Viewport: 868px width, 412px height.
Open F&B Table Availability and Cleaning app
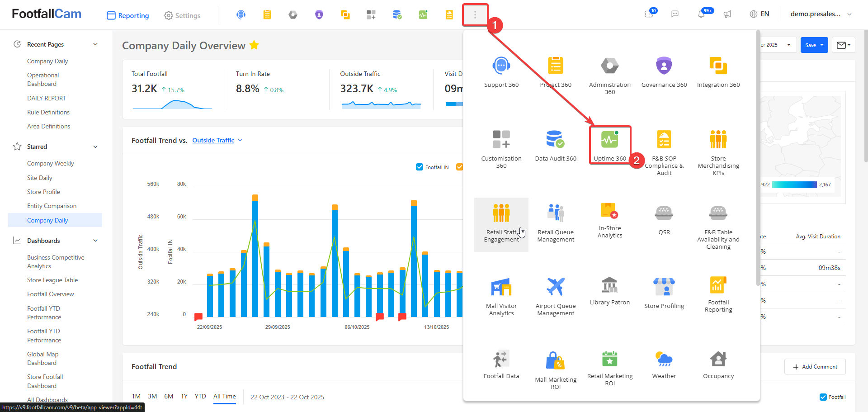pyautogui.click(x=718, y=227)
